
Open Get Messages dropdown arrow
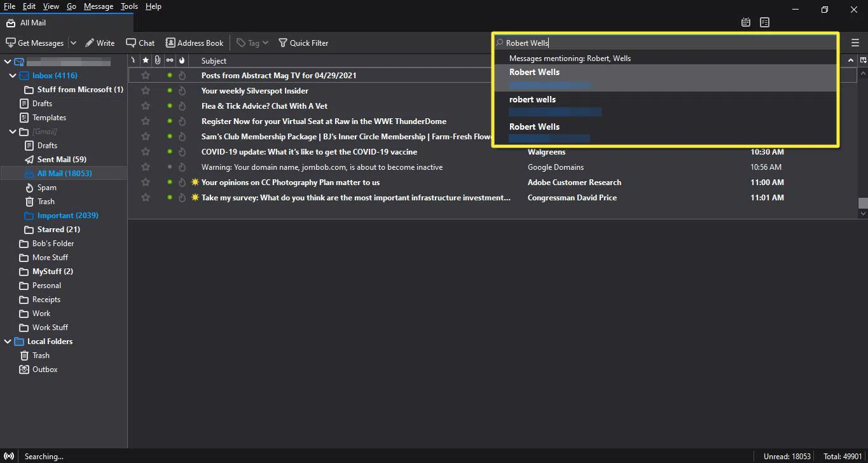tap(73, 43)
